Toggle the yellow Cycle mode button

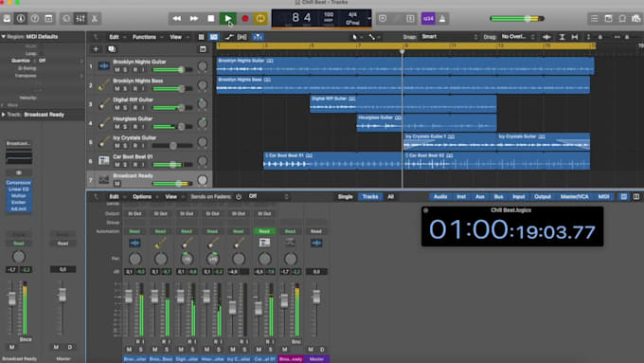pyautogui.click(x=260, y=19)
